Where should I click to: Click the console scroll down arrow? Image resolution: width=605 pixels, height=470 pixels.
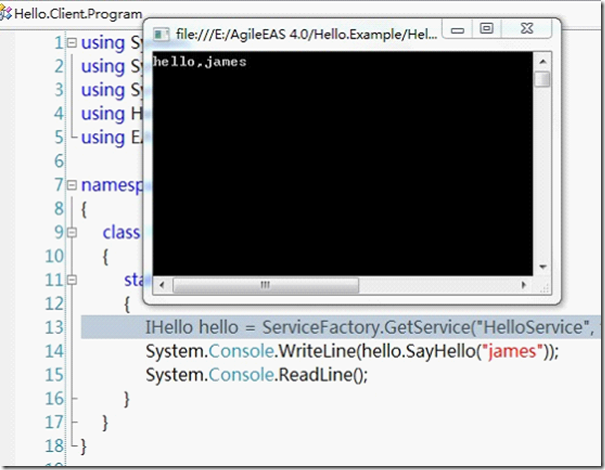[542, 267]
